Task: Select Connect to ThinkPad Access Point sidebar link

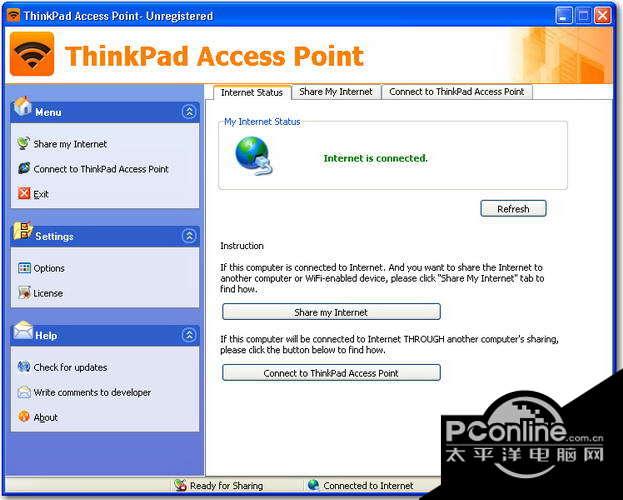Action: pos(101,169)
